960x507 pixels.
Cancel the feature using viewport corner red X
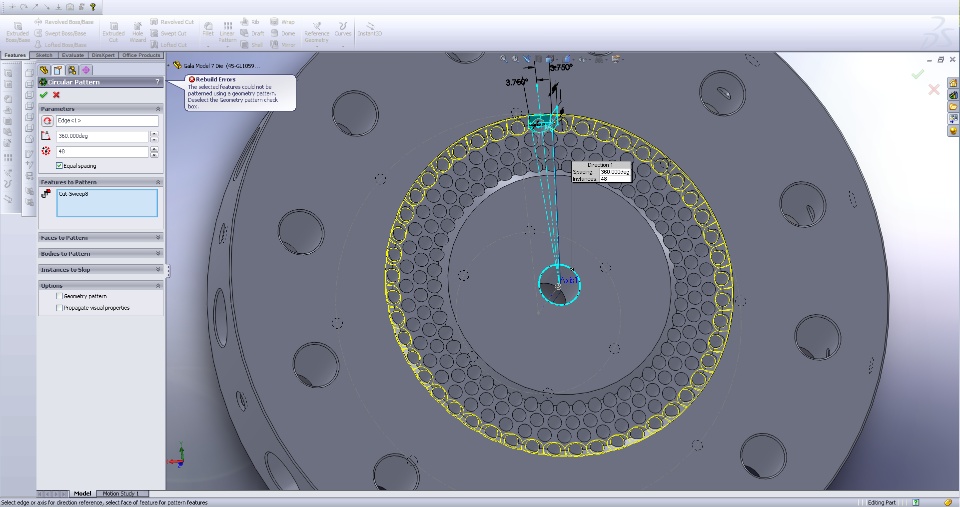tap(934, 89)
